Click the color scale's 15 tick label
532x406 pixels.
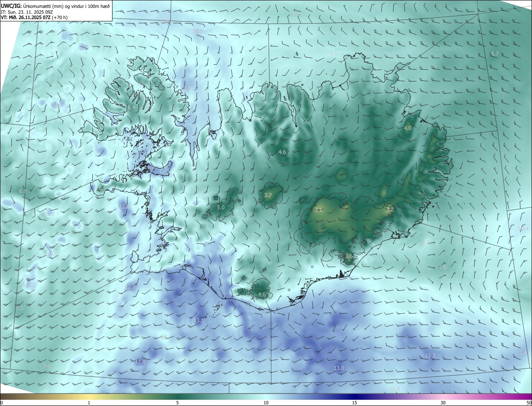pos(355,403)
